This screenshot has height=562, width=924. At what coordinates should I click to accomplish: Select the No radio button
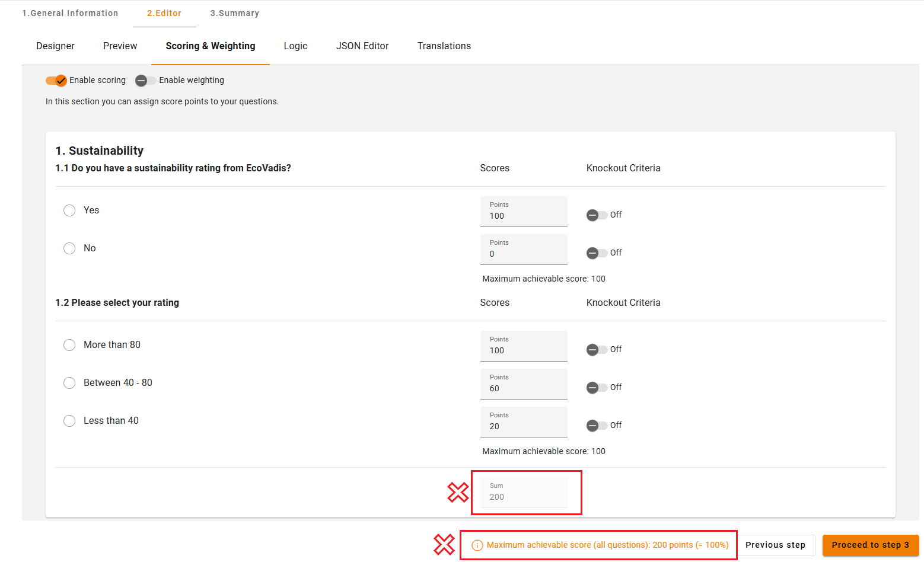[69, 248]
